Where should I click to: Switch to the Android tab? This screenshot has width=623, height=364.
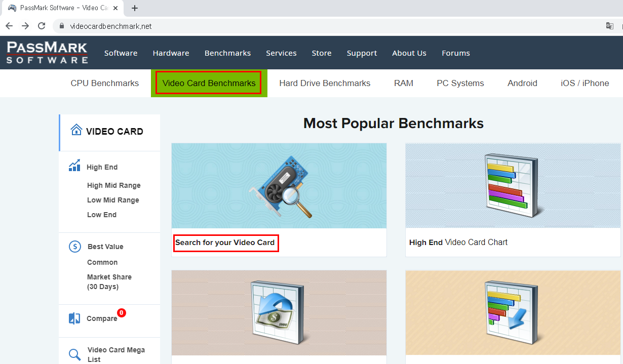522,83
